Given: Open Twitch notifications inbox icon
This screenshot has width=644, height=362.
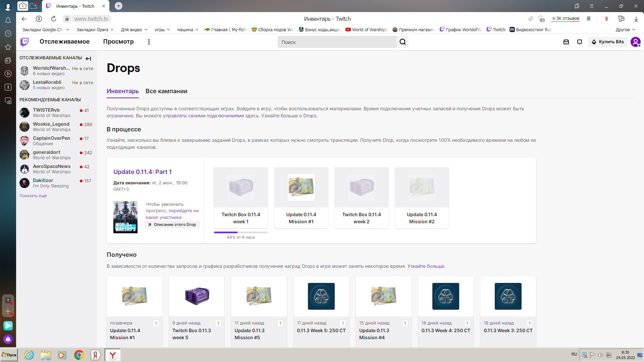Looking at the screenshot, I should pos(566,42).
